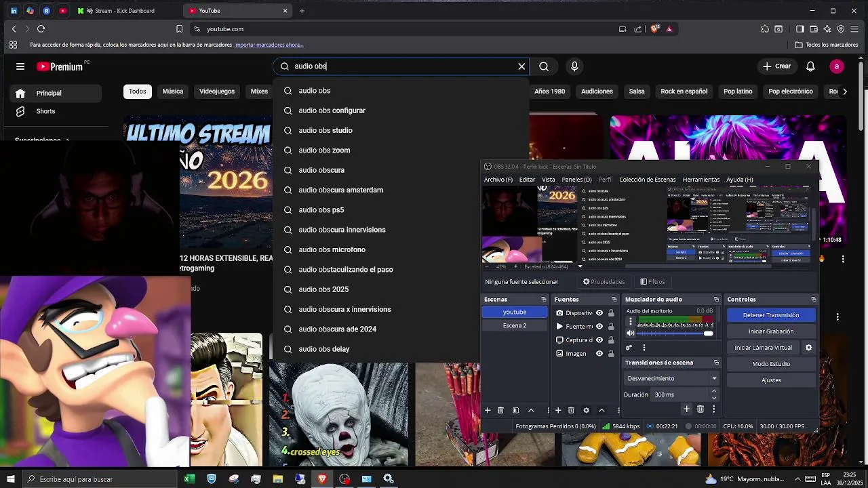Screen dimensions: 868x488
Task: Open Editar menu in OBS
Action: click(x=527, y=180)
